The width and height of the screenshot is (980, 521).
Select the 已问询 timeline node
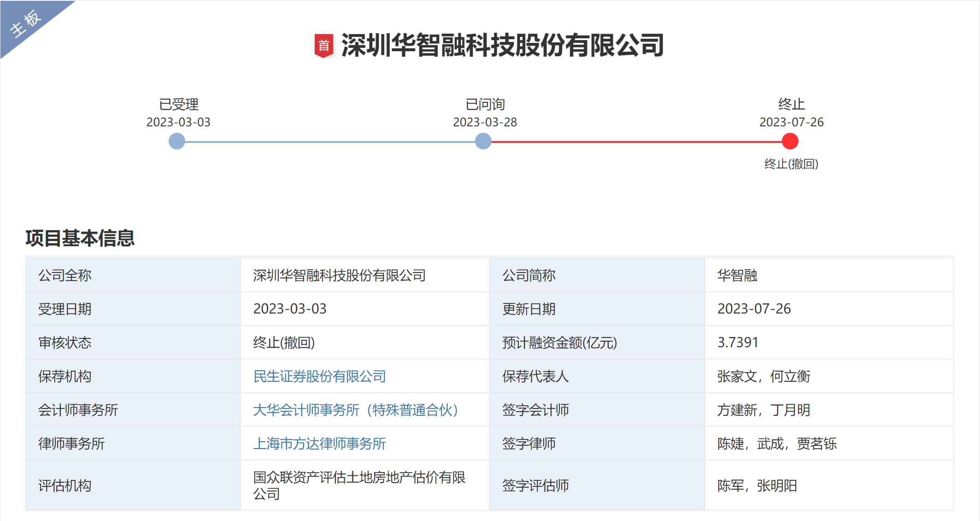click(x=483, y=141)
